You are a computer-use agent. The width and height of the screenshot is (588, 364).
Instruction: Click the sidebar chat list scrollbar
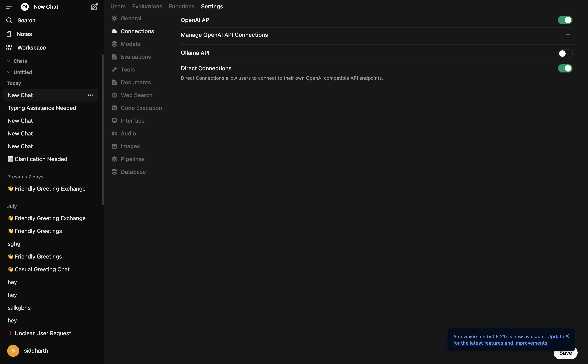click(x=103, y=129)
